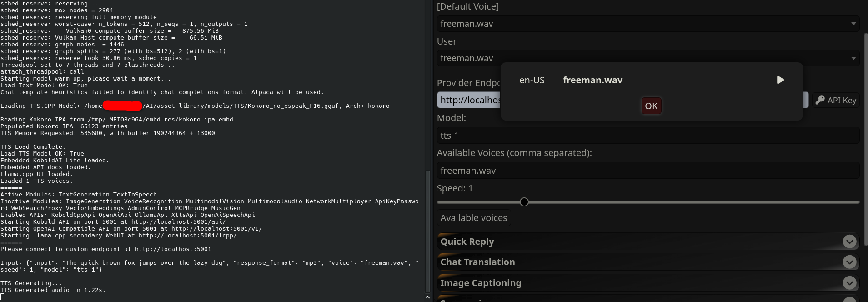
Task: Click the Available voices button
Action: 473,218
